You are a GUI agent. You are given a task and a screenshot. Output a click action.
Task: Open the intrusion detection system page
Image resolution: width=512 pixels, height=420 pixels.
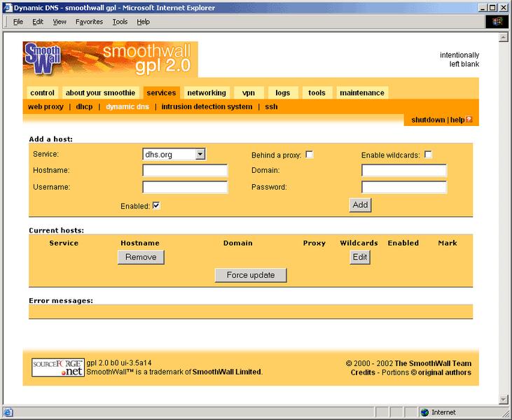[x=207, y=106]
